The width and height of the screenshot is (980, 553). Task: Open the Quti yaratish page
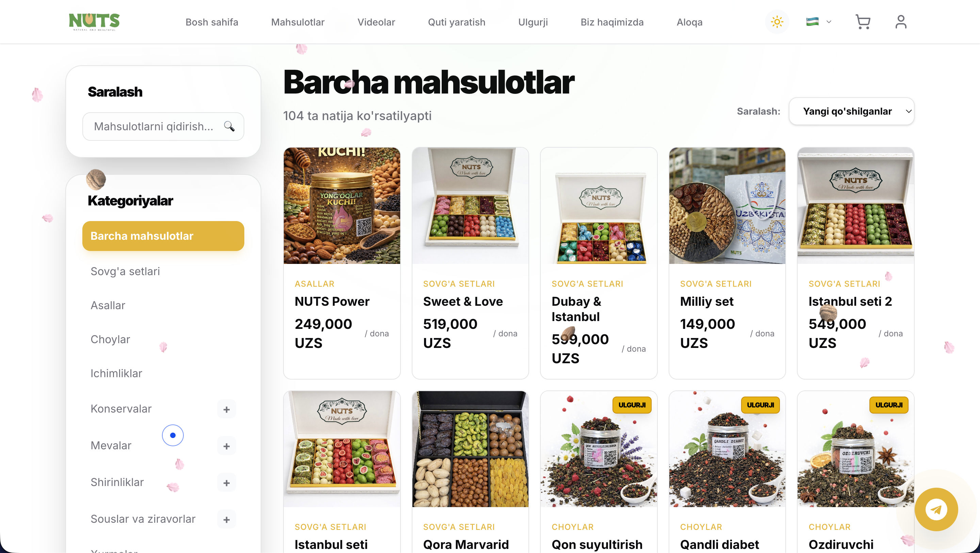[x=457, y=22]
